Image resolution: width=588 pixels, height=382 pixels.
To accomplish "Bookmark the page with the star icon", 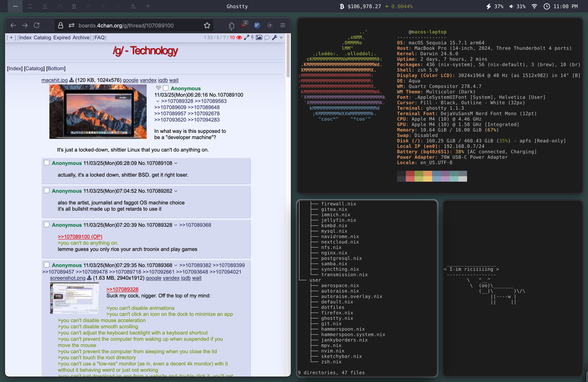I will pos(207,25).
